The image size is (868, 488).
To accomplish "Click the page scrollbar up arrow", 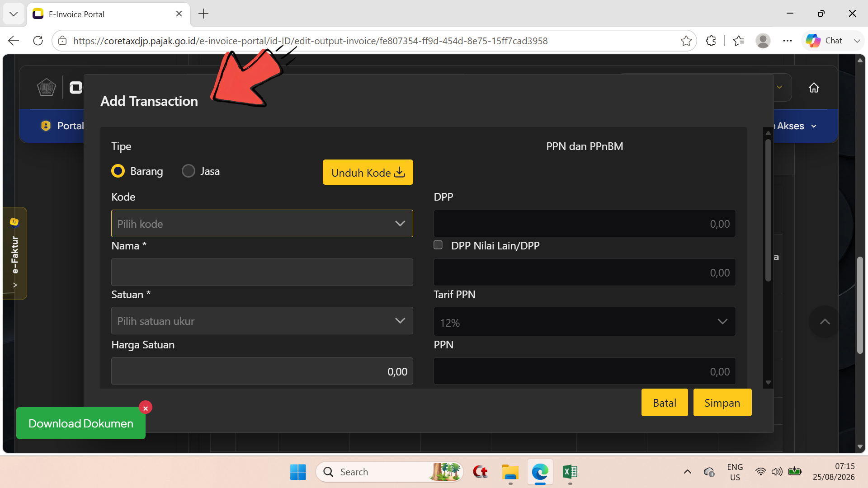I will click(x=860, y=60).
